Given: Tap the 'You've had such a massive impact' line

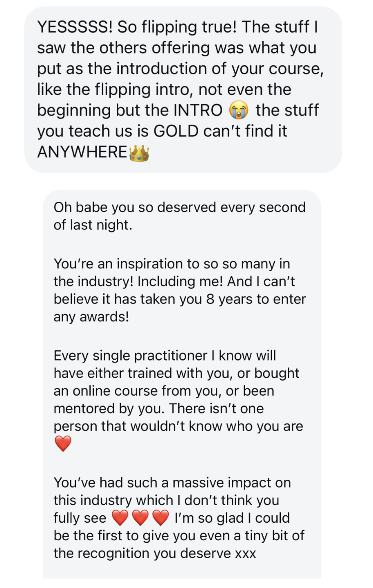Looking at the screenshot, I should click(x=172, y=482).
